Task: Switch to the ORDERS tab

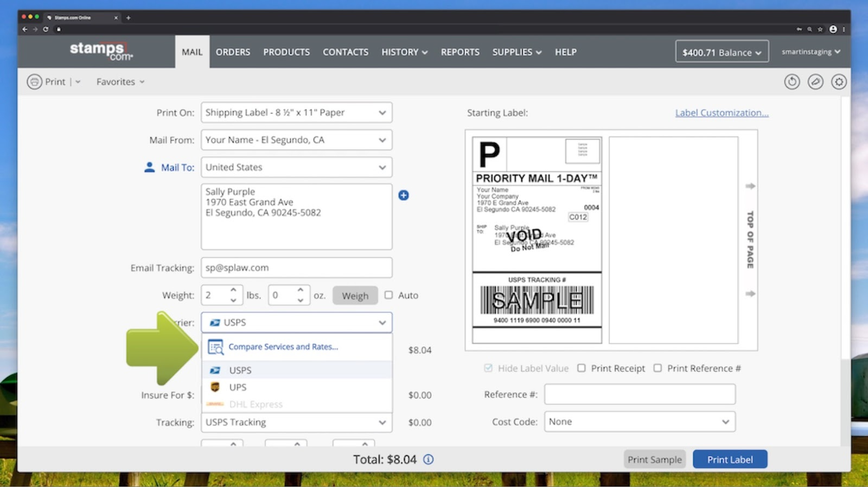Action: coord(233,52)
